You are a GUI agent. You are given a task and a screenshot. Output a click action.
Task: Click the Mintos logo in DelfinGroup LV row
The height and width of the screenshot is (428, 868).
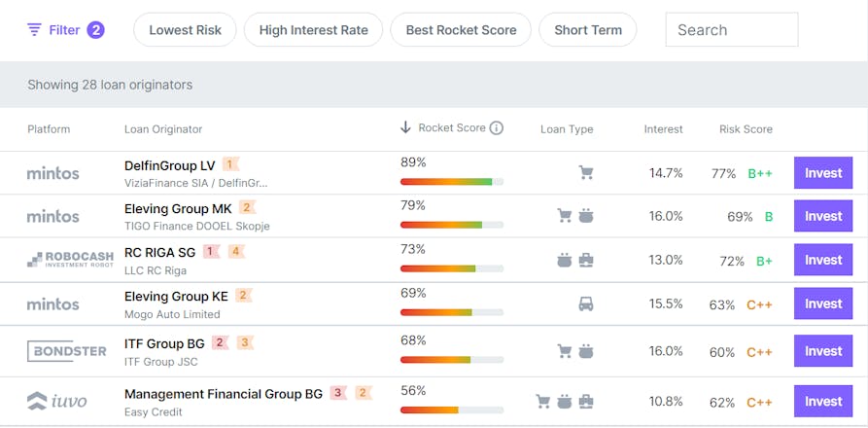tap(53, 173)
